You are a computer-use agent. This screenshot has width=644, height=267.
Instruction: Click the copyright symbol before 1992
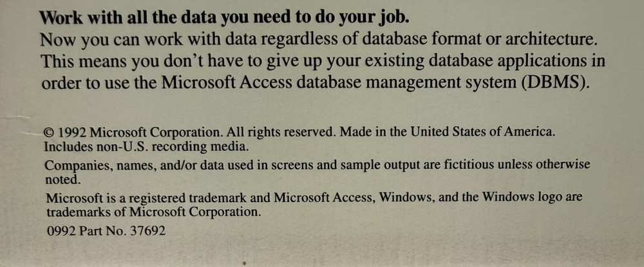[x=49, y=133]
